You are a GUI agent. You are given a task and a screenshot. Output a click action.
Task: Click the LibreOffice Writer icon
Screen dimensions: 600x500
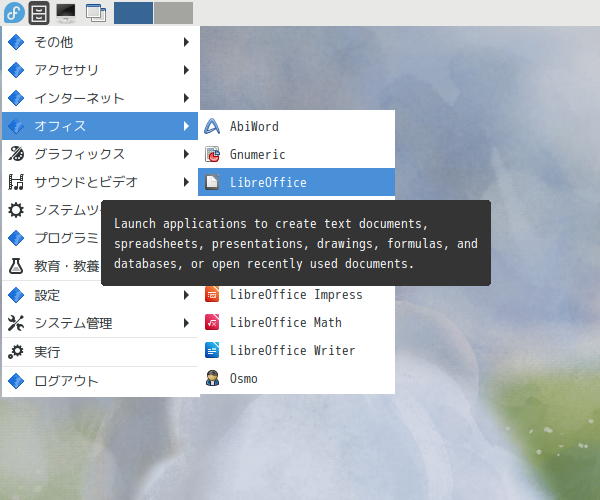tap(212, 350)
